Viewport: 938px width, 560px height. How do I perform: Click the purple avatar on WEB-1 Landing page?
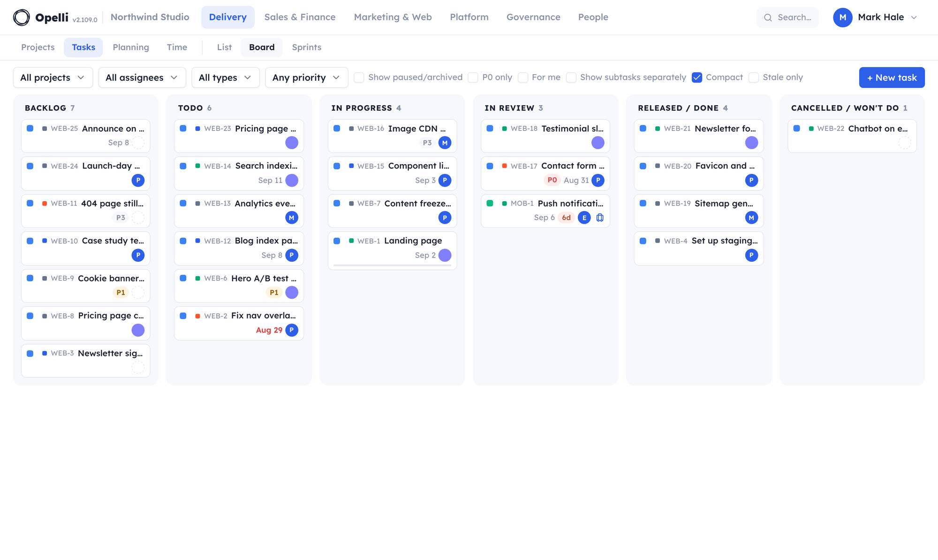click(445, 255)
